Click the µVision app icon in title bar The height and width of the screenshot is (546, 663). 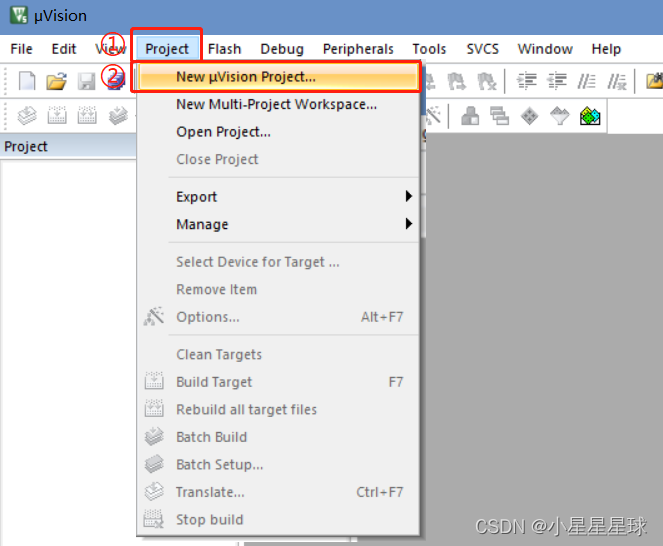tap(19, 15)
